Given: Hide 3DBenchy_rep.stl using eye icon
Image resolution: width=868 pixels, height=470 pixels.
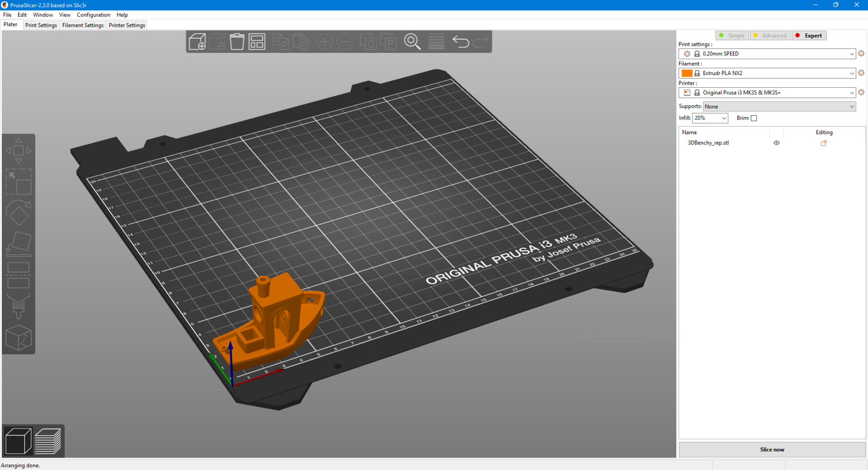Looking at the screenshot, I should click(x=777, y=143).
